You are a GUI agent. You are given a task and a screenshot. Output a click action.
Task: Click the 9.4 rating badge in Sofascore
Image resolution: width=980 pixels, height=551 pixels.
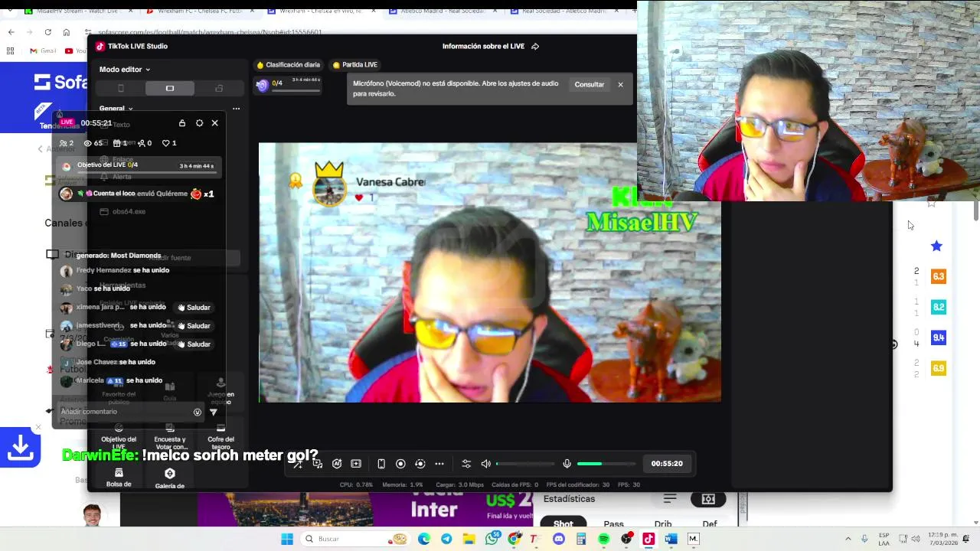[x=939, y=337]
